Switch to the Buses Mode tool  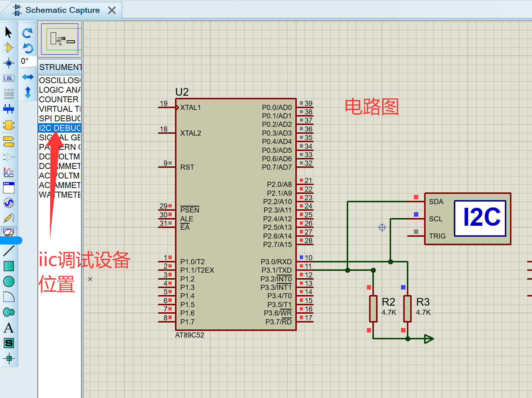point(8,109)
